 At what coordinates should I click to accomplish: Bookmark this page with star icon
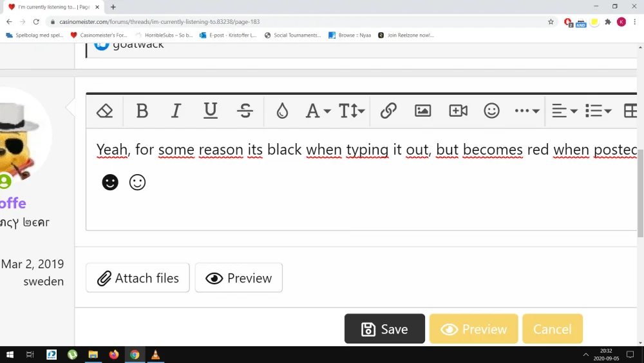(551, 22)
